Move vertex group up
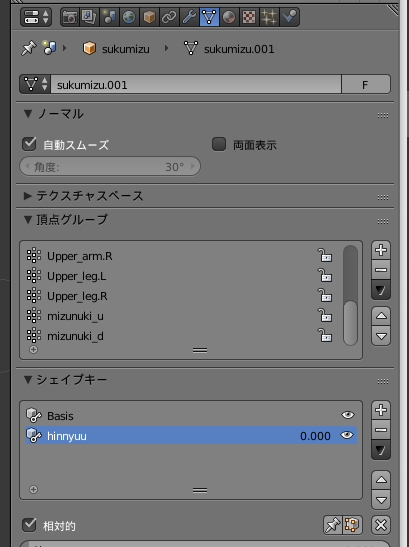Screen dimensions: 409x547 pyautogui.click(x=381, y=316)
